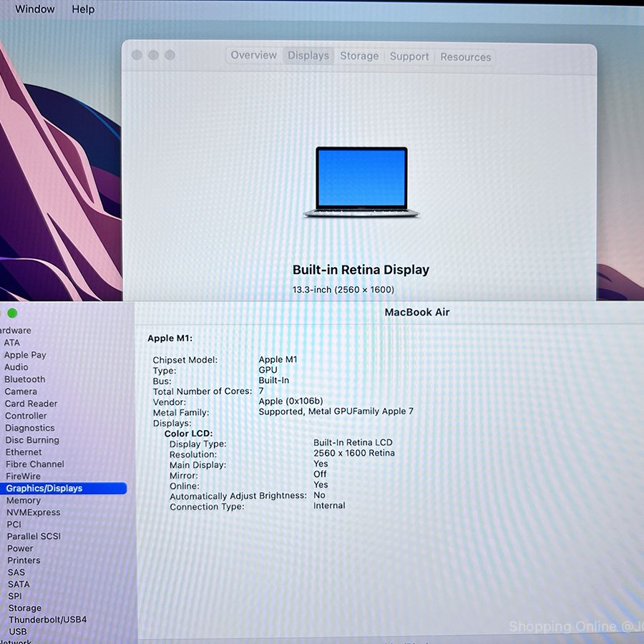Open the Audio hardware section

click(16, 367)
